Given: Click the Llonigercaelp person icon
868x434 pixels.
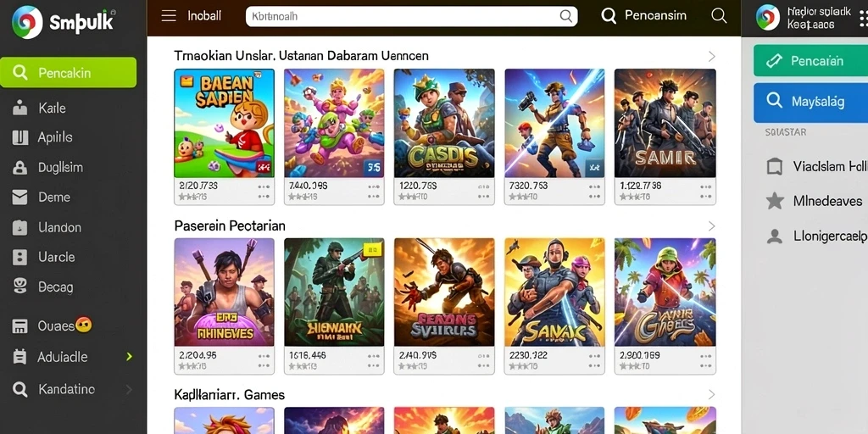Looking at the screenshot, I should (775, 236).
